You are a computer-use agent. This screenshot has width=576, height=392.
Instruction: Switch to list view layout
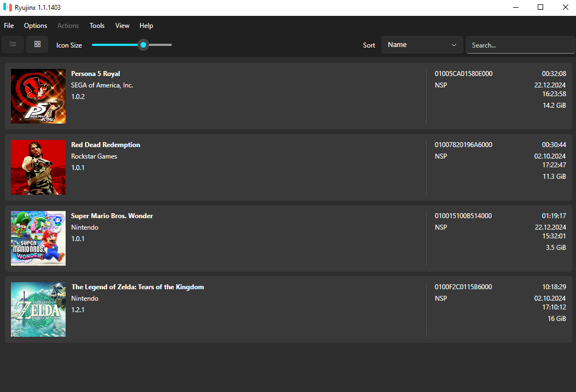pyautogui.click(x=13, y=44)
